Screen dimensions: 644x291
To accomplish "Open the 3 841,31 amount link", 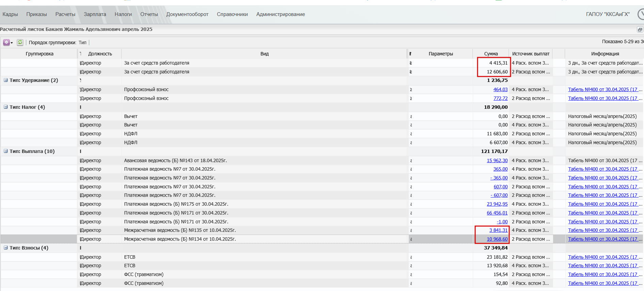I will pos(498,230).
